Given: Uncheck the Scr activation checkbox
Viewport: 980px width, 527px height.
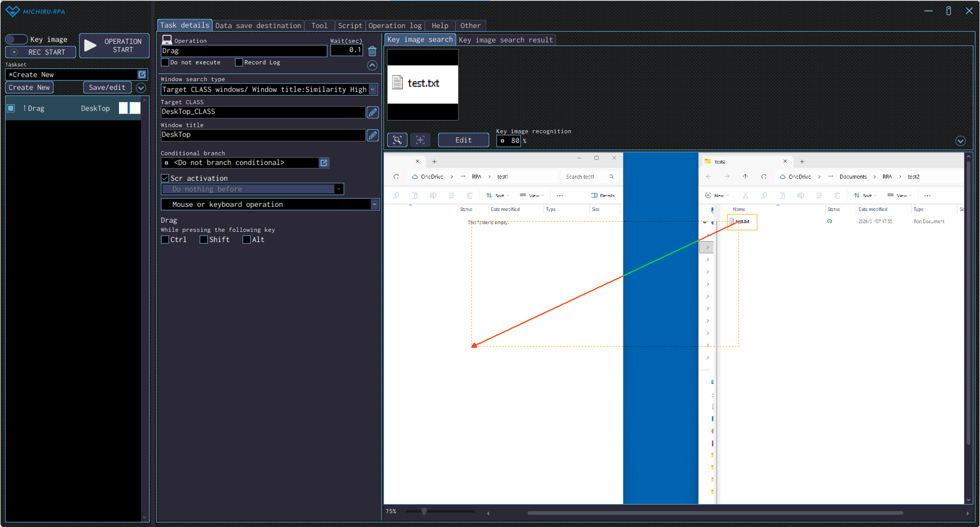Looking at the screenshot, I should (165, 178).
